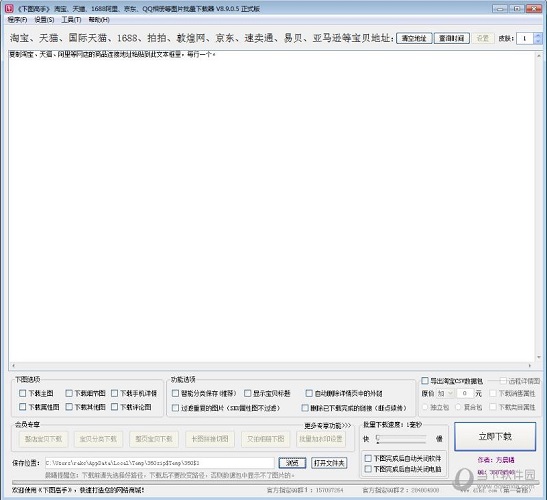547x500 pixels.
Task: Enable 导出淘宝CSV数据包 checkbox
Action: pos(425,381)
